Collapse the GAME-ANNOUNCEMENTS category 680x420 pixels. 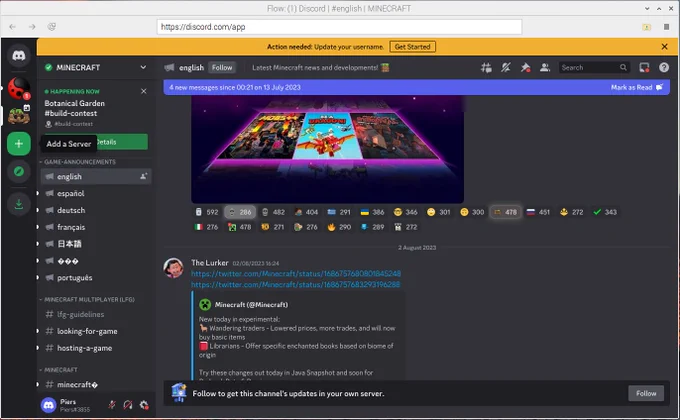coord(78,162)
